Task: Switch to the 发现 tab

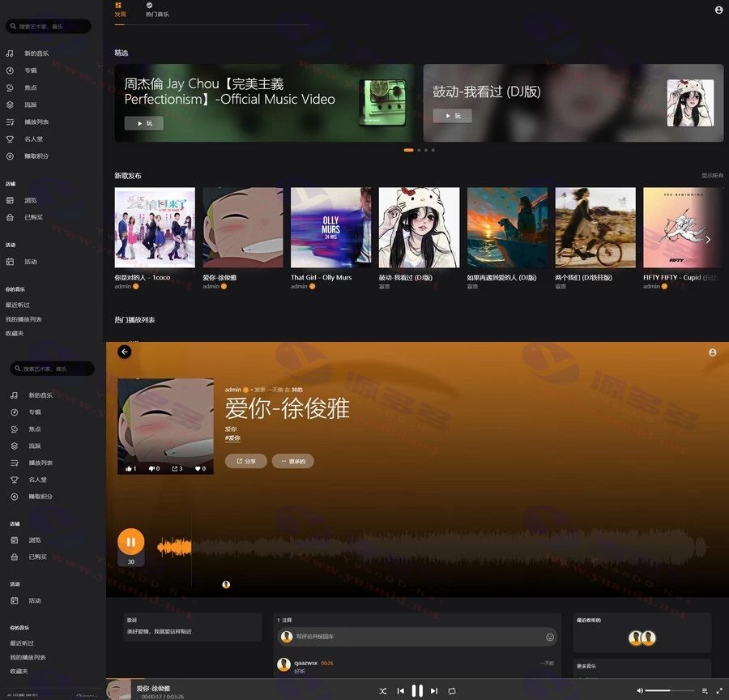Action: pyautogui.click(x=120, y=10)
